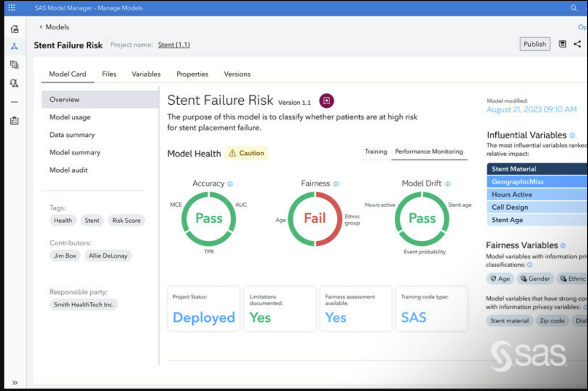This screenshot has height=391, width=588.
Task: Open the workflow tasks sidebar icon
Action: coord(14,82)
